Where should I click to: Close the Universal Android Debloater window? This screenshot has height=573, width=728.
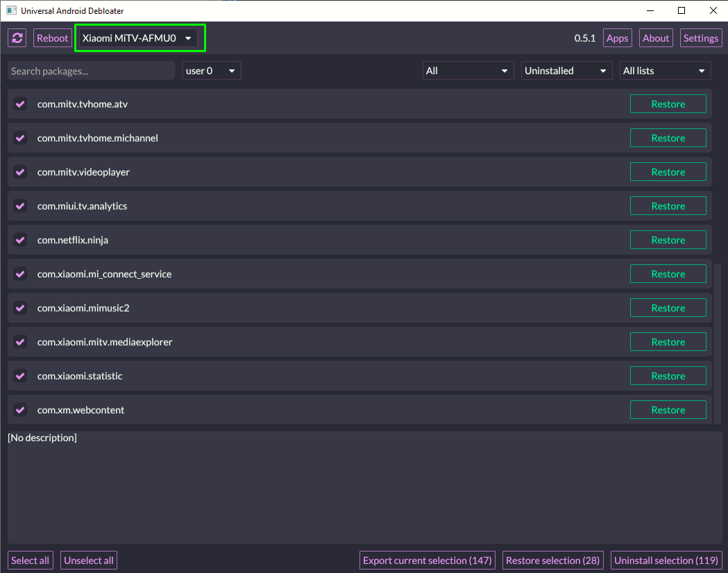713,10
